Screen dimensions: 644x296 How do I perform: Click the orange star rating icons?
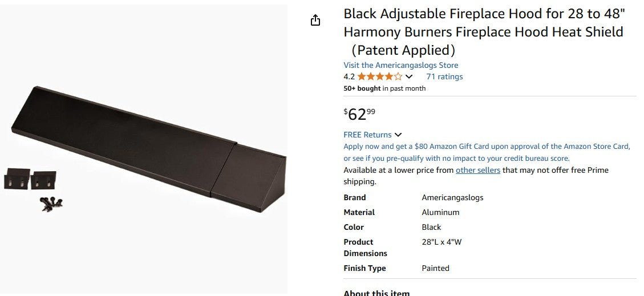[379, 76]
